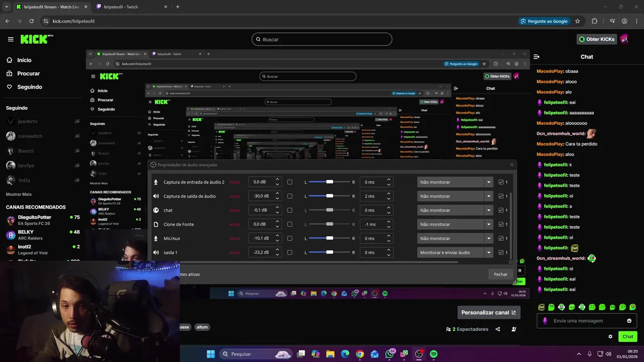Open monitoring dropdown for Clone de Fonte
The width and height of the screenshot is (644, 362).
[x=455, y=224]
